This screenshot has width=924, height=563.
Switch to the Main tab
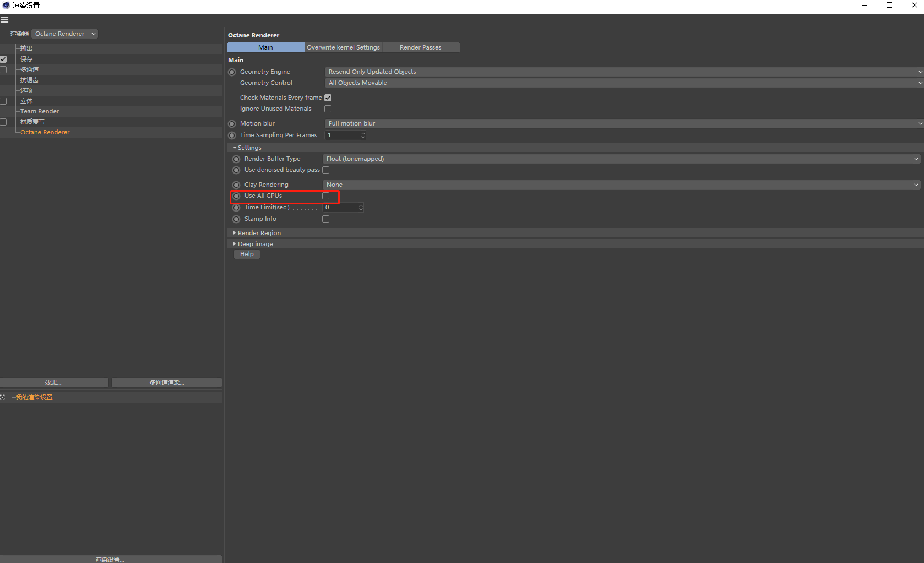265,47
